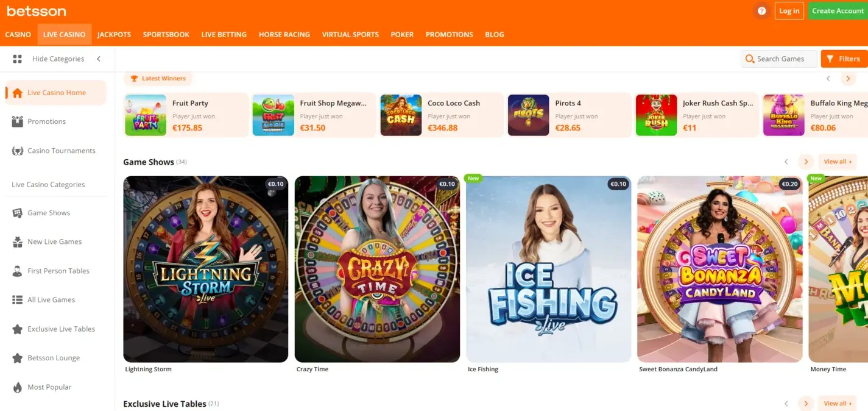Focus the Search Games field
The width and height of the screenshot is (868, 411).
779,59
